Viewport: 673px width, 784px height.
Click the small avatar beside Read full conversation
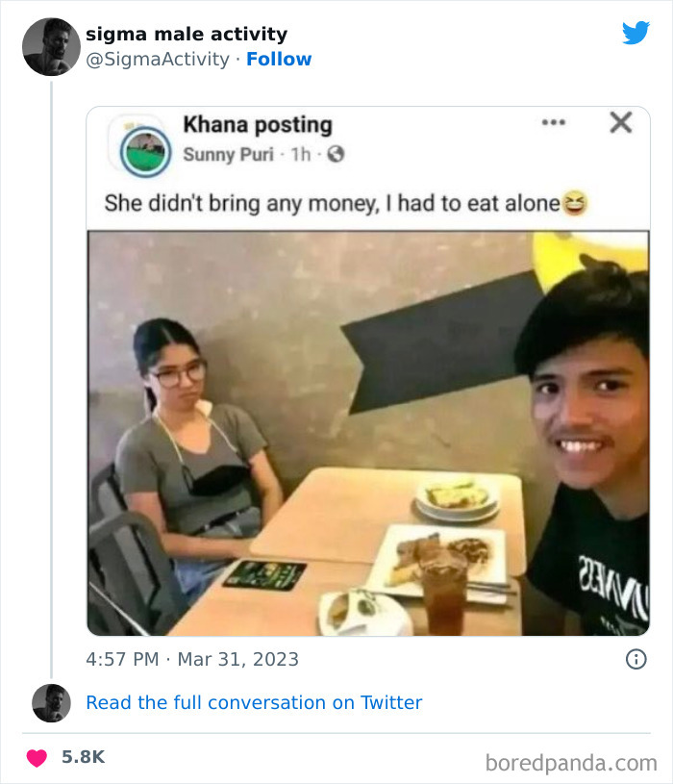pos(51,703)
